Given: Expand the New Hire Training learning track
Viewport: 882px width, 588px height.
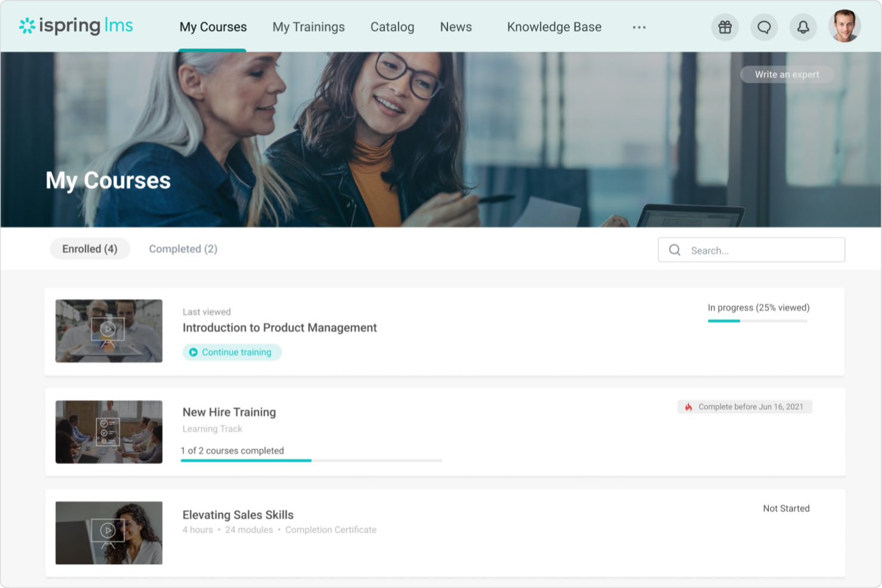Looking at the screenshot, I should 229,412.
